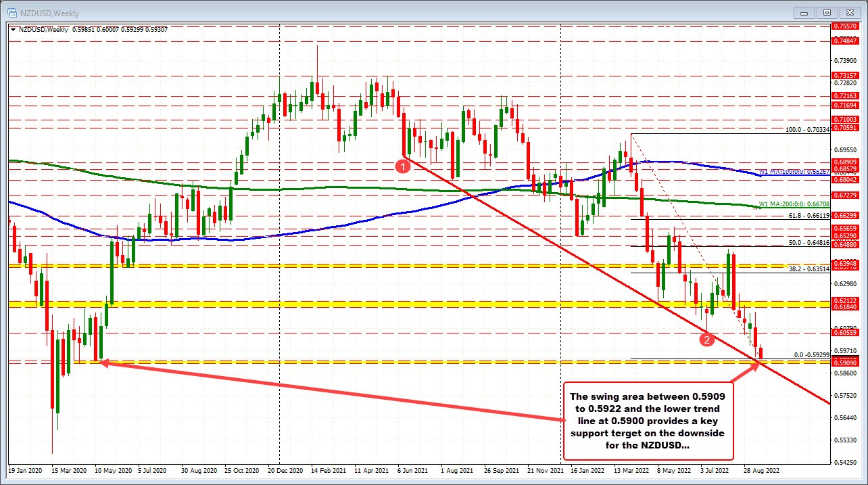Select the 50.0 - 0.64816 Fibonacci label
The width and height of the screenshot is (868, 485).
click(x=809, y=242)
